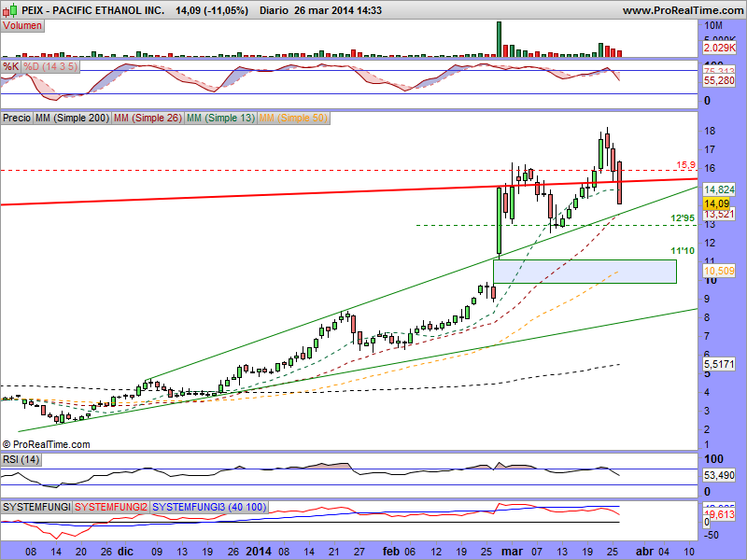Viewport: 747px width, 560px height.
Task: Click the yellow 14,09 current price tag
Action: (x=716, y=203)
